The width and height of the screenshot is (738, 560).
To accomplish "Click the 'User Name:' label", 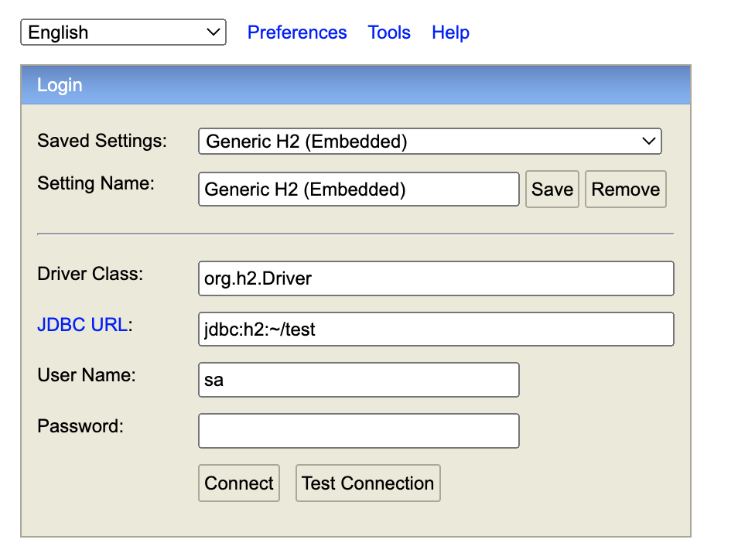I will tap(87, 375).
